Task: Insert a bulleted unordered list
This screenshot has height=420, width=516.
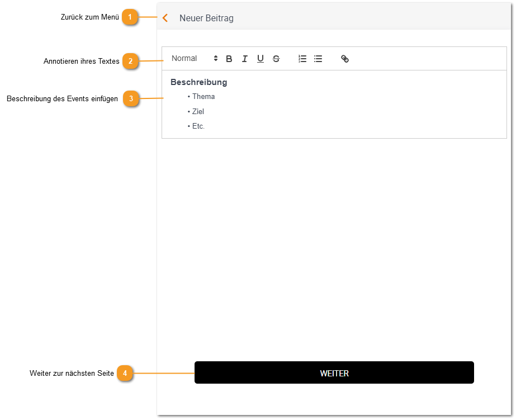Action: click(x=318, y=59)
